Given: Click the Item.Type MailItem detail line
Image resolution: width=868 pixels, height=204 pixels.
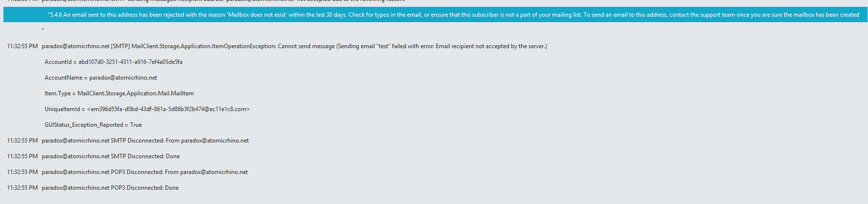Looking at the screenshot, I should tap(119, 93).
